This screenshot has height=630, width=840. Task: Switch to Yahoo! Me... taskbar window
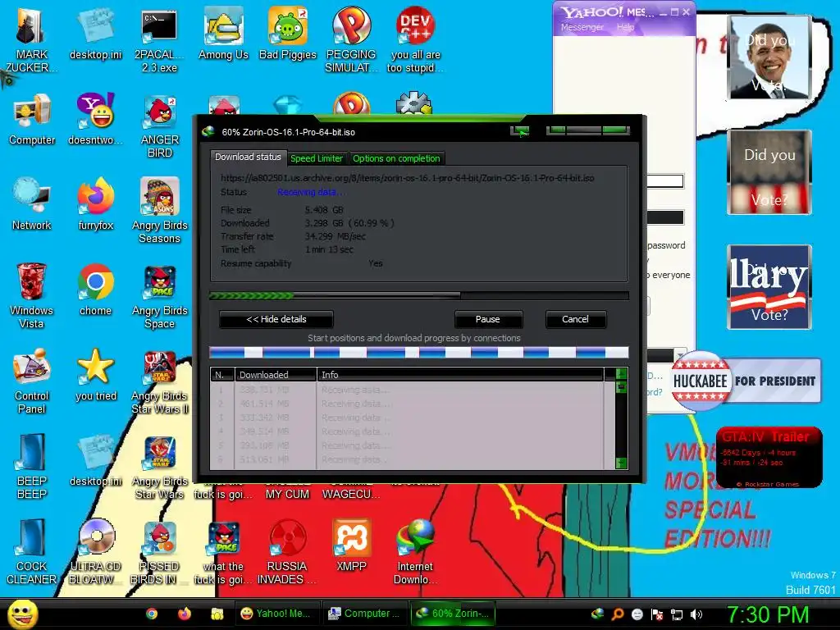click(276, 614)
